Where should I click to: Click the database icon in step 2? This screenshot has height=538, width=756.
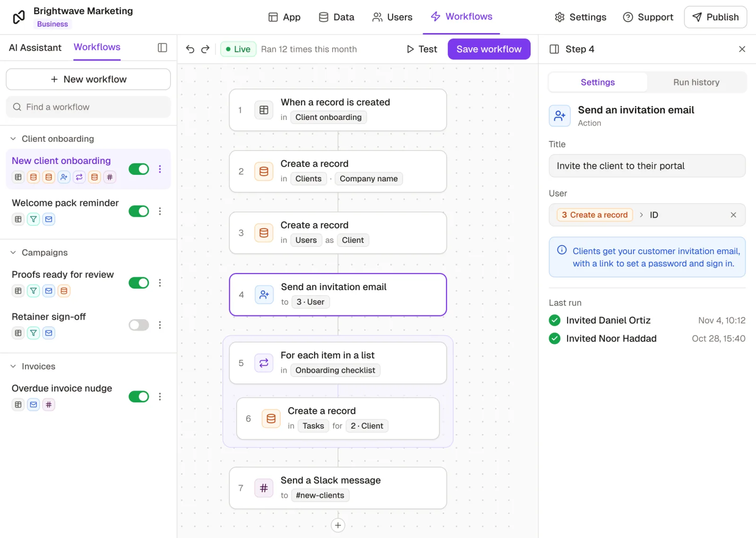pyautogui.click(x=264, y=171)
